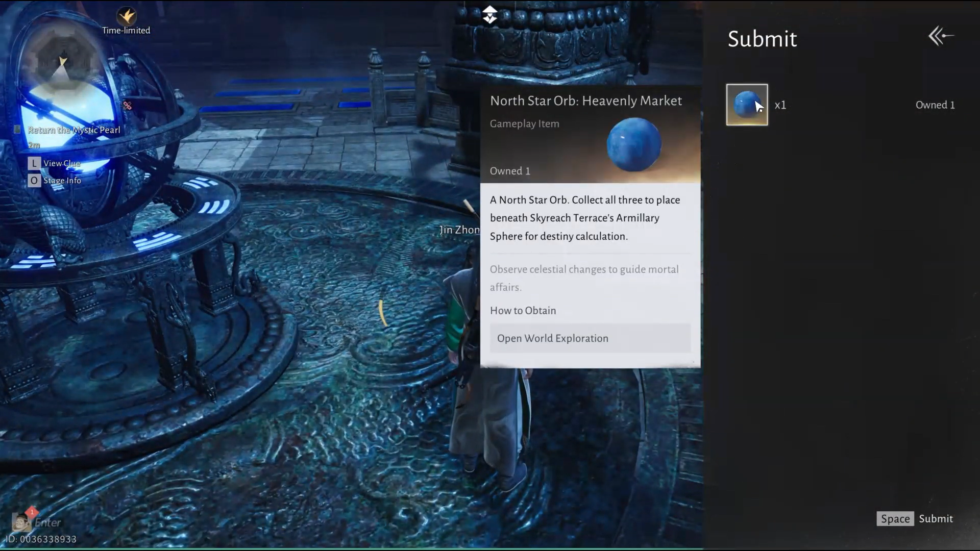Image resolution: width=980 pixels, height=551 pixels.
Task: Select the North Star Orb item slot
Action: point(747,105)
